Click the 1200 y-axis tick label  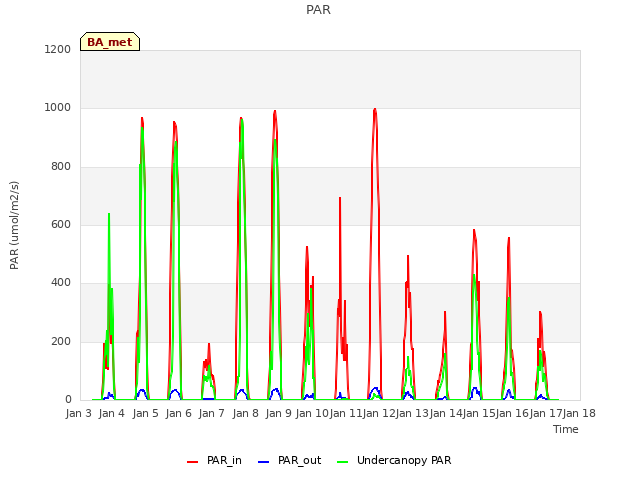[x=58, y=49]
